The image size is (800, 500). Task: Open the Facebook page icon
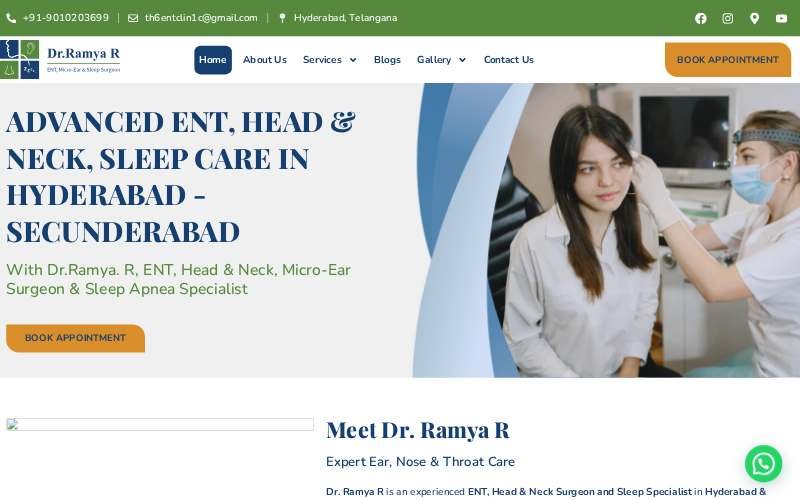pyautogui.click(x=701, y=18)
